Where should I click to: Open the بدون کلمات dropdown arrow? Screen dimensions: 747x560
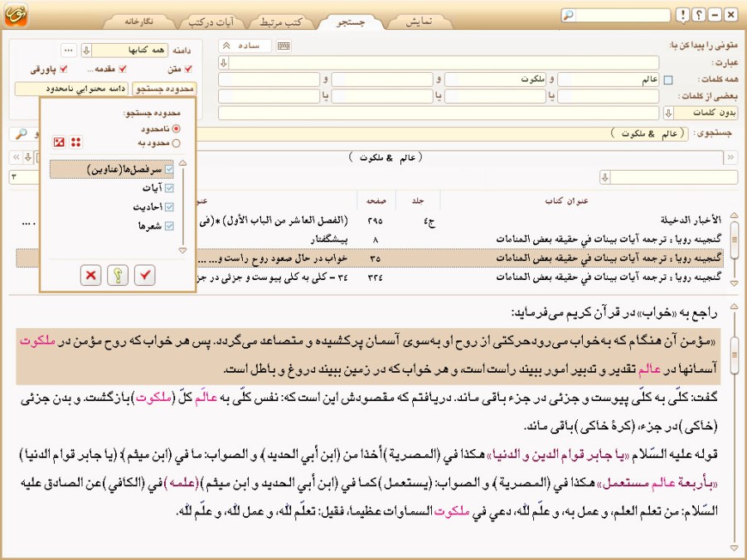(x=668, y=113)
